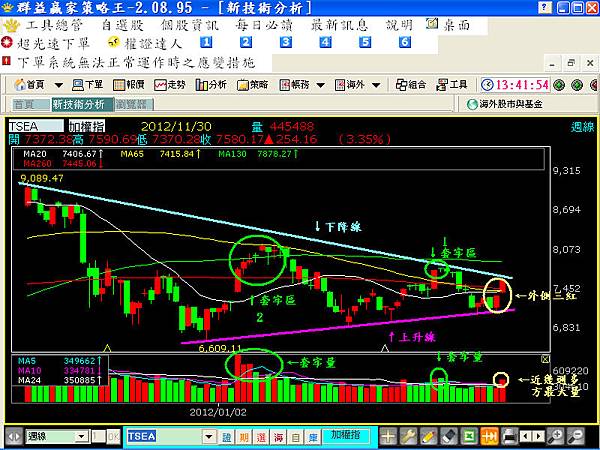The height and width of the screenshot is (450, 600).
Task: Open the 報價 quotes tool
Action: click(x=129, y=85)
